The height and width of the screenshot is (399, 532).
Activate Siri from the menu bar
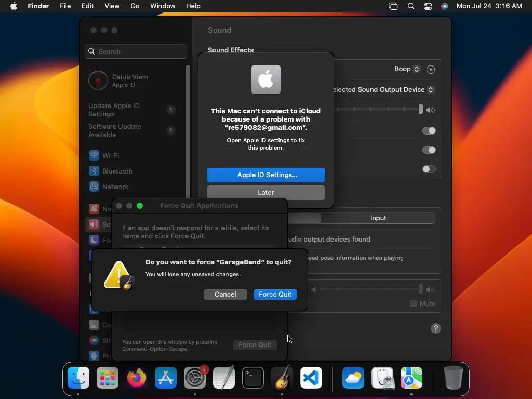click(445, 6)
